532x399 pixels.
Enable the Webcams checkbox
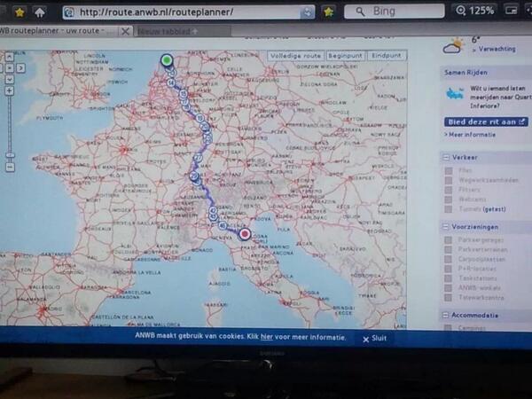click(449, 199)
